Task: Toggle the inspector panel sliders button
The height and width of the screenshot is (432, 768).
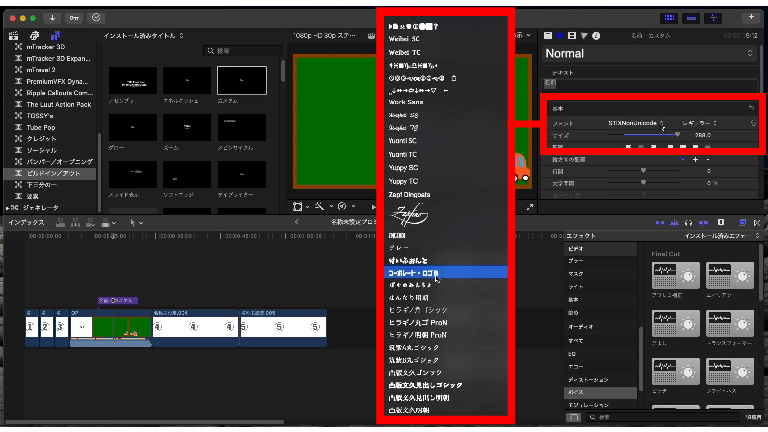Action: click(713, 18)
